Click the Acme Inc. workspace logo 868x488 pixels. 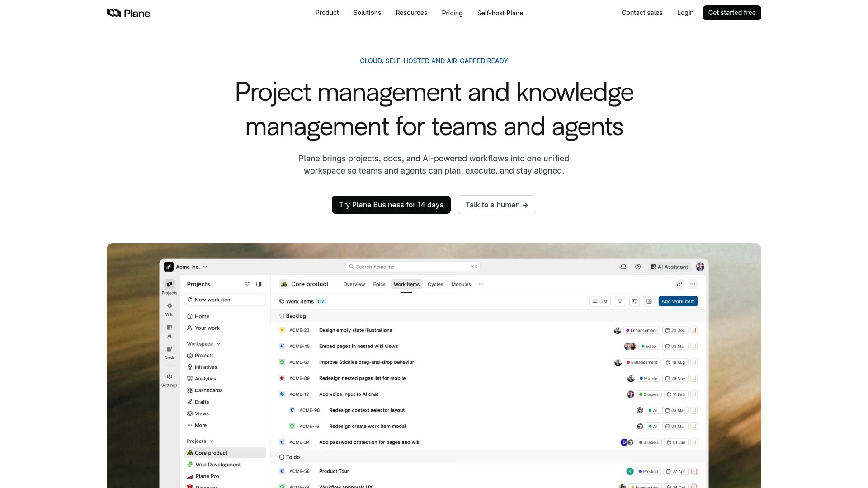169,267
